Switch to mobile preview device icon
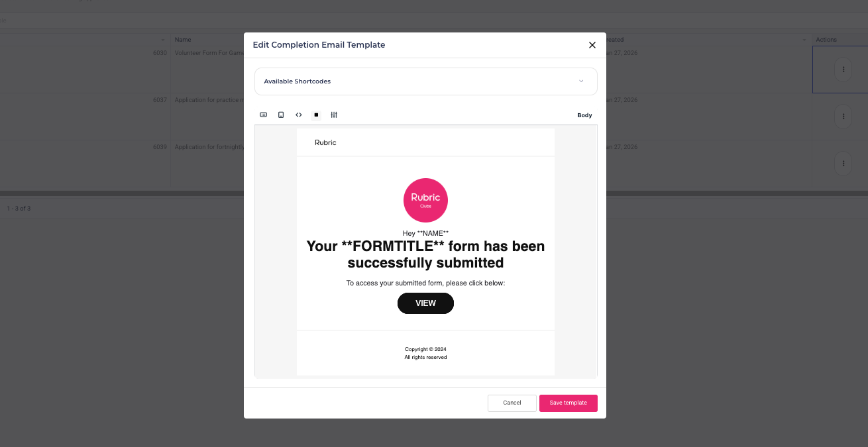Screen dimensions: 868x447 281,115
